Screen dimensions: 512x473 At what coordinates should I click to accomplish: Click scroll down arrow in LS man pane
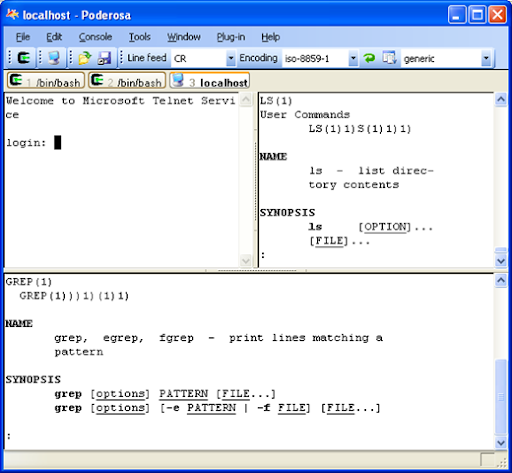[x=501, y=260]
